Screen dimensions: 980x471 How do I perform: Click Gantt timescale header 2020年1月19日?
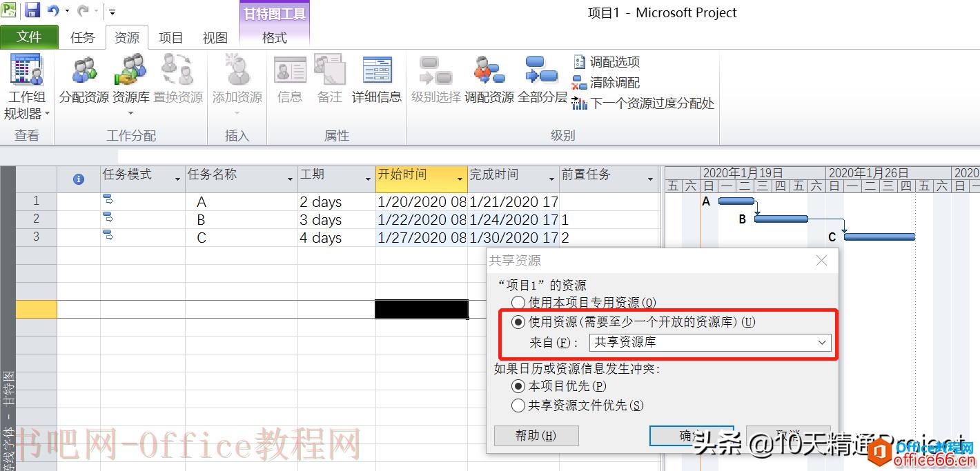click(x=763, y=172)
